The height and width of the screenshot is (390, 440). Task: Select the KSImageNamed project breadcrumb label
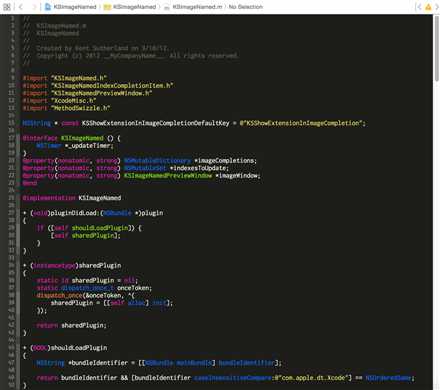[75, 7]
